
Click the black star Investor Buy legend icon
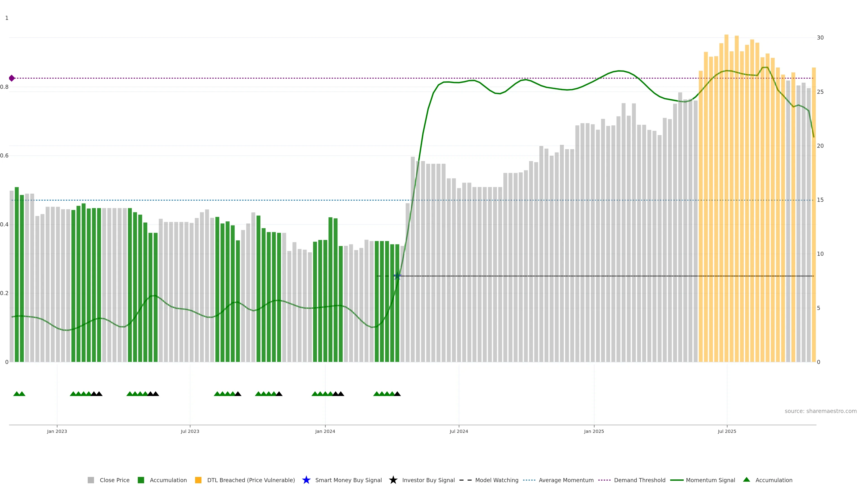point(393,480)
